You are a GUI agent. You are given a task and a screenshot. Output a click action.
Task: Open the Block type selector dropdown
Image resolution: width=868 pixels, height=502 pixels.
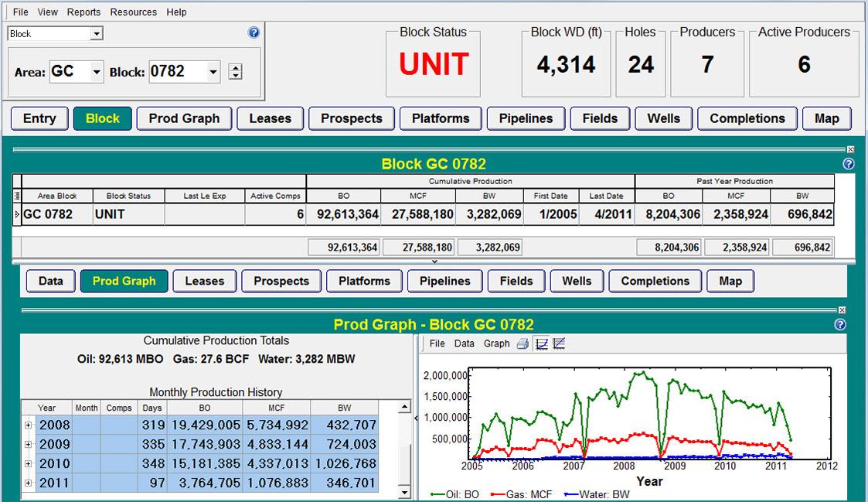pos(97,34)
